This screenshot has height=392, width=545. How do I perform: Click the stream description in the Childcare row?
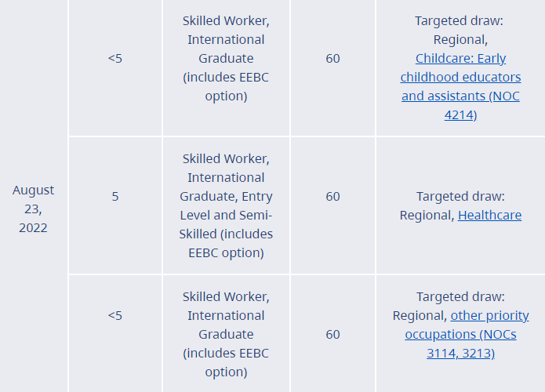226,58
